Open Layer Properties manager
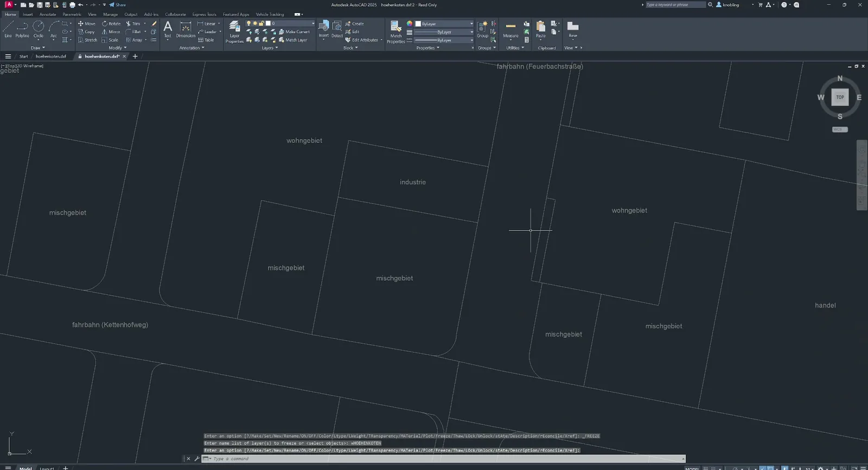This screenshot has height=470, width=868. 234,32
